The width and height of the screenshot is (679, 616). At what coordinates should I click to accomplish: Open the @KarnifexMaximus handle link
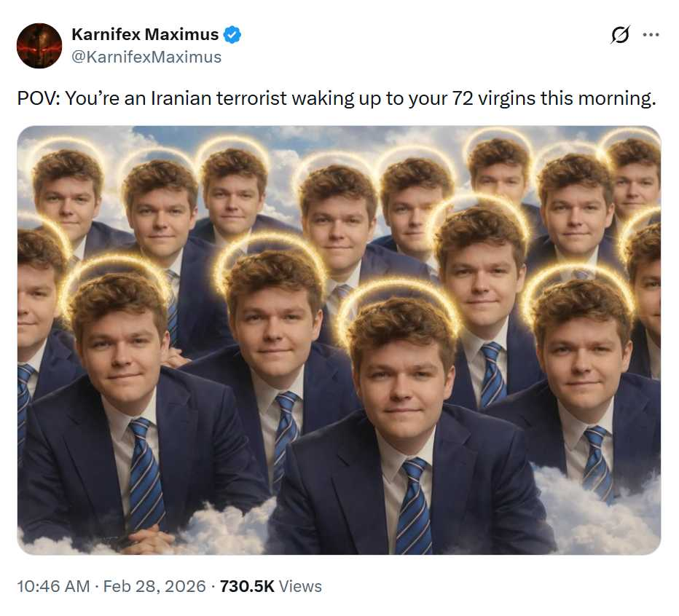[x=146, y=57]
